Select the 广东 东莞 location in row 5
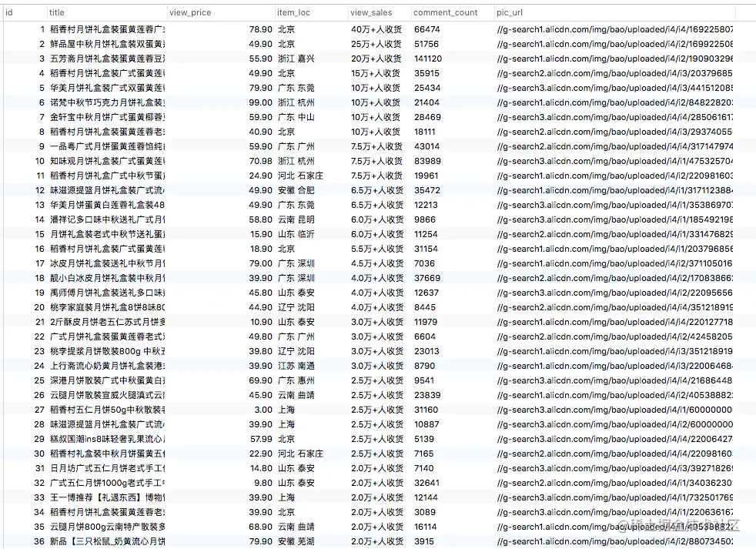This screenshot has height=549, width=756. pyautogui.click(x=296, y=88)
